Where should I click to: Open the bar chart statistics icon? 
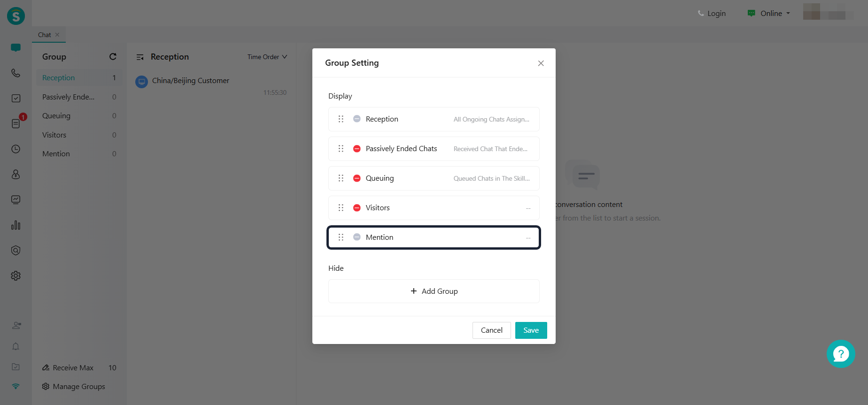15,225
